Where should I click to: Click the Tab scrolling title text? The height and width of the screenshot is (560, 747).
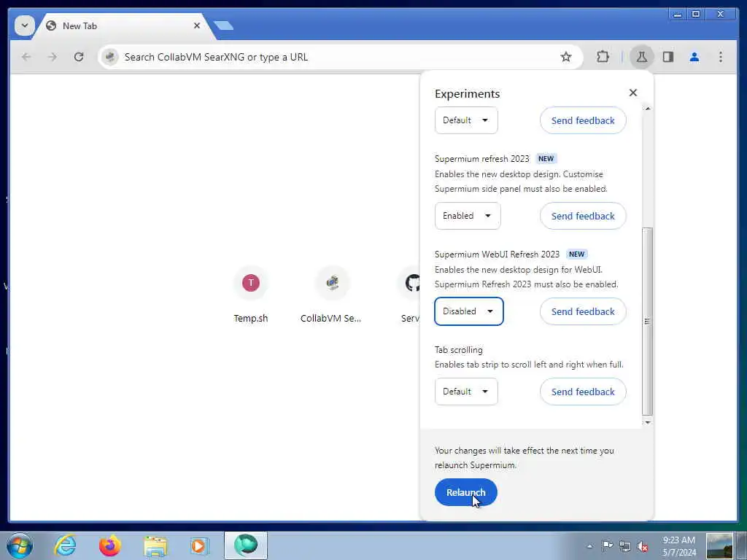pos(458,350)
